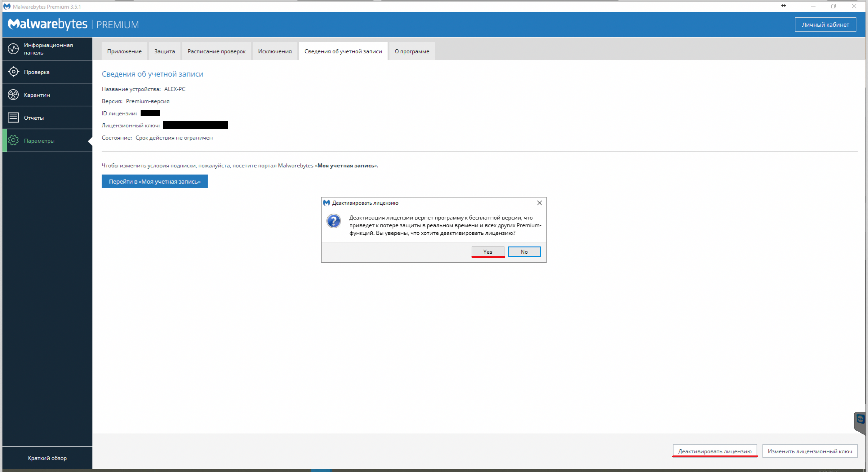
Task: Navigate to О программе tab
Action: pos(411,51)
